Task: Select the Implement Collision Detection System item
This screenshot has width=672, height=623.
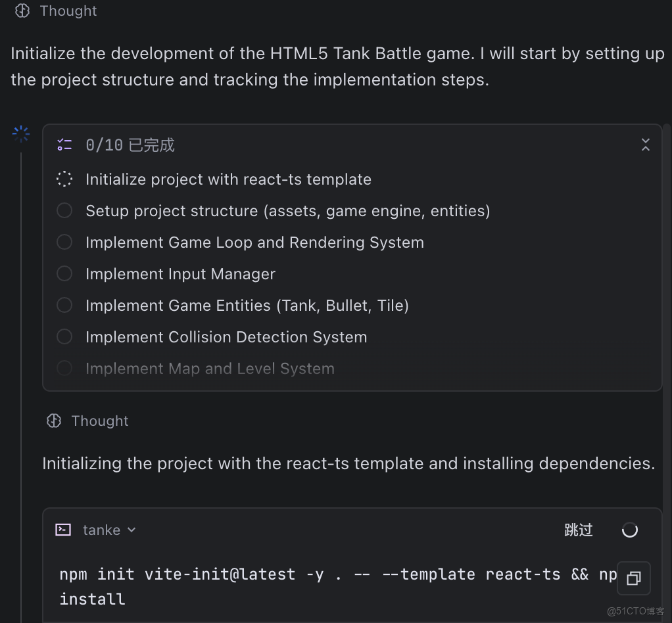Action: click(226, 337)
